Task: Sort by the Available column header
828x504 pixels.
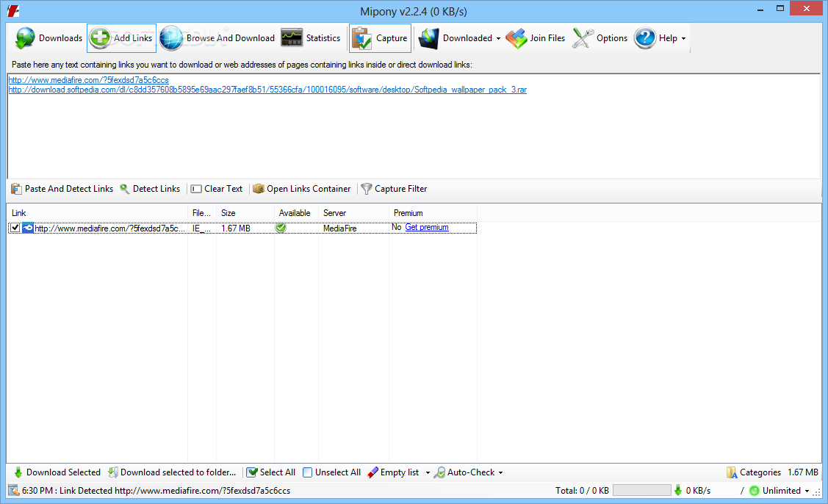Action: [296, 213]
